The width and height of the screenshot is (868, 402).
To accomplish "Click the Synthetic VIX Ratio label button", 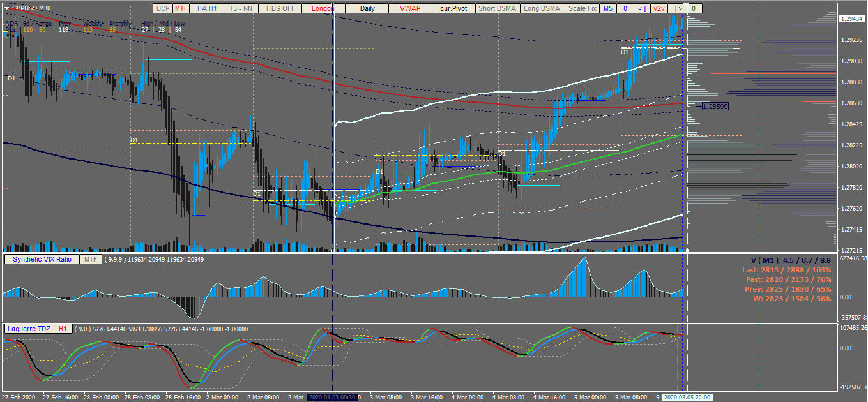I will click(x=42, y=259).
